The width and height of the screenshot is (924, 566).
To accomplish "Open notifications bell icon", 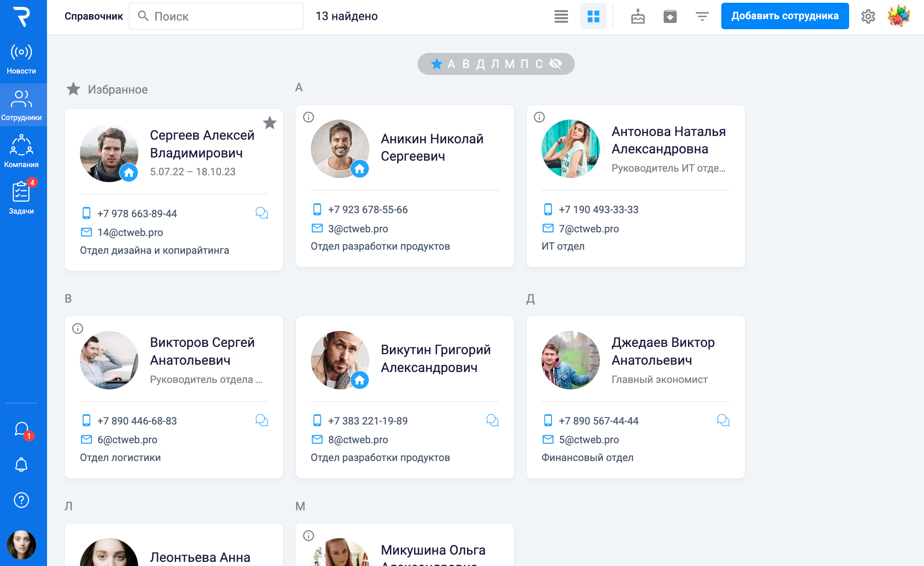I will coord(21,465).
